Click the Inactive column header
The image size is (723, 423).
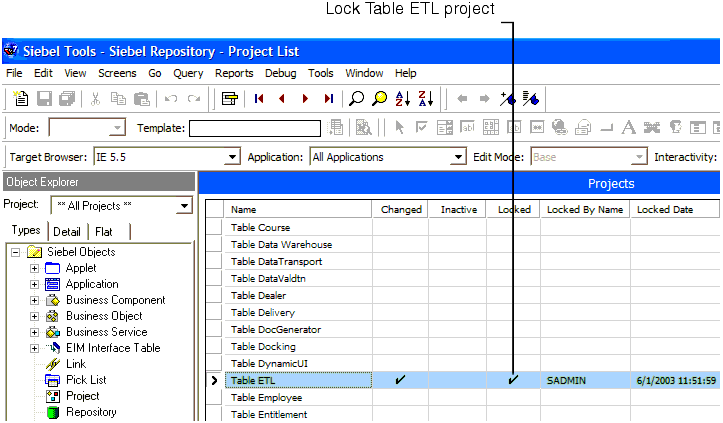[457, 209]
